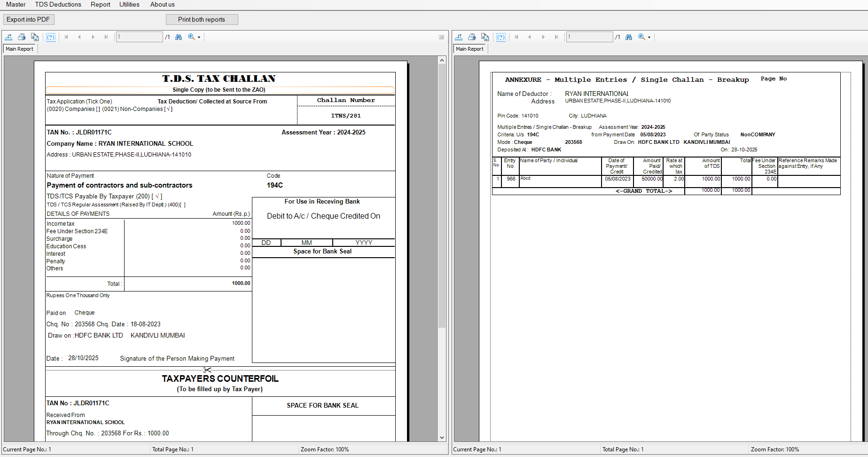Click the Export into PDF button
Image resolution: width=868 pixels, height=457 pixels.
(28, 19)
